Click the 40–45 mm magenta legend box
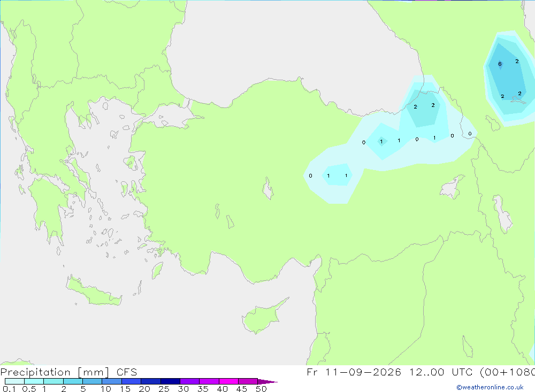This screenshot has height=392, width=535. (228, 381)
